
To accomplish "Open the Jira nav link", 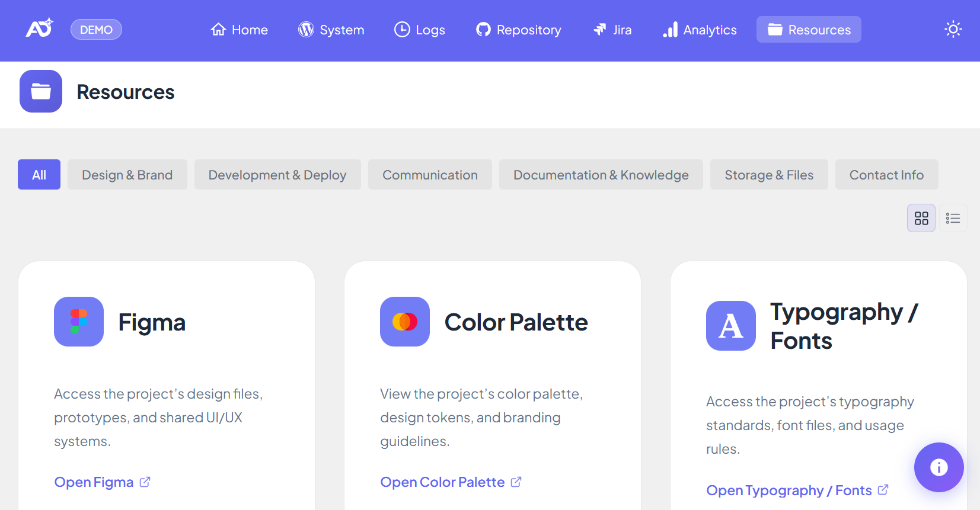I will point(613,30).
